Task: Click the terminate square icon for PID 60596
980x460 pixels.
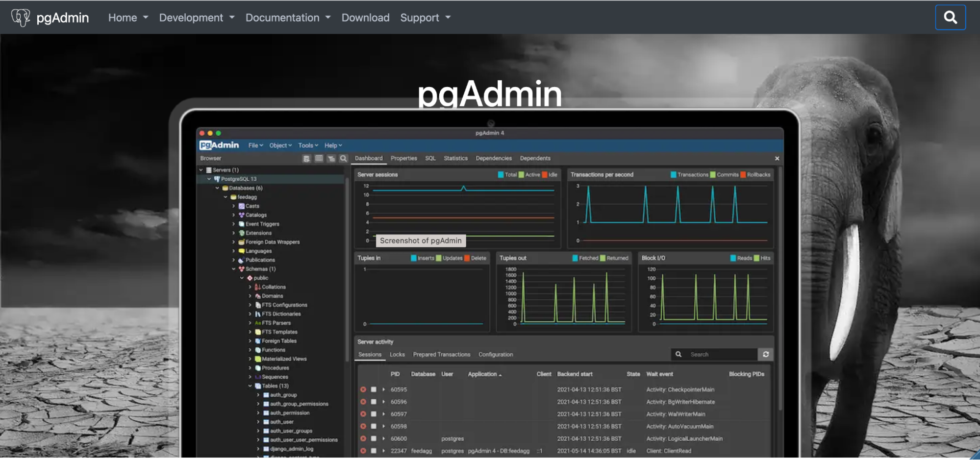Action: (x=374, y=402)
